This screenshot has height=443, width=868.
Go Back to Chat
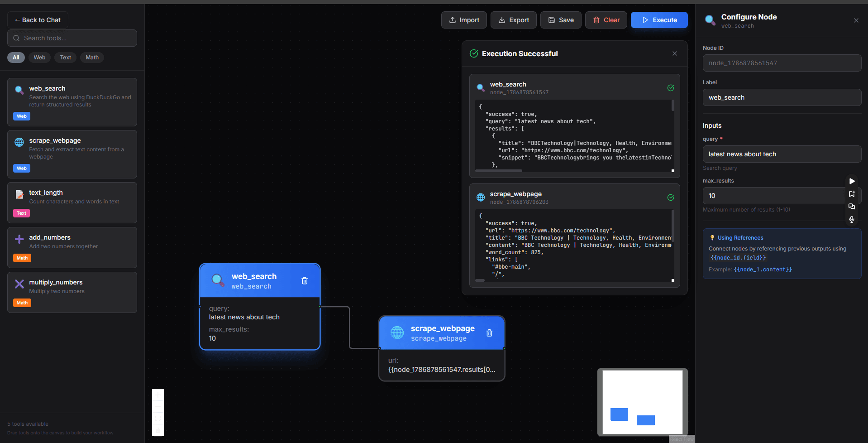point(38,20)
